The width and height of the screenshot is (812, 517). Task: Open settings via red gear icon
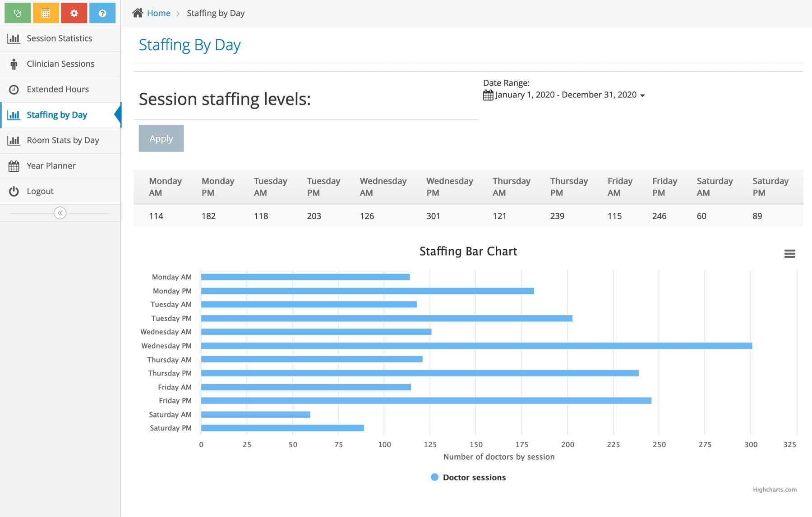click(74, 13)
